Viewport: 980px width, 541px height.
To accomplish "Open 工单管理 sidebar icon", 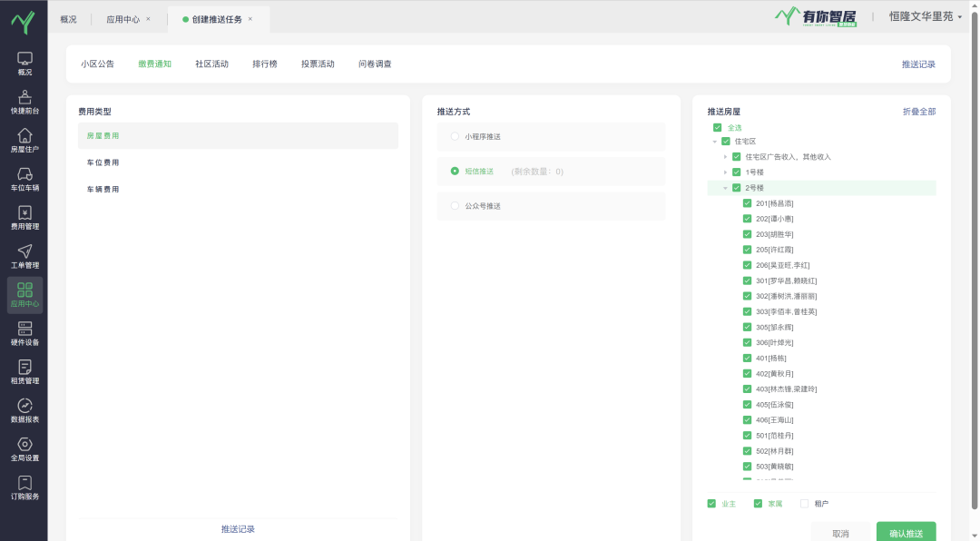I will (24, 252).
